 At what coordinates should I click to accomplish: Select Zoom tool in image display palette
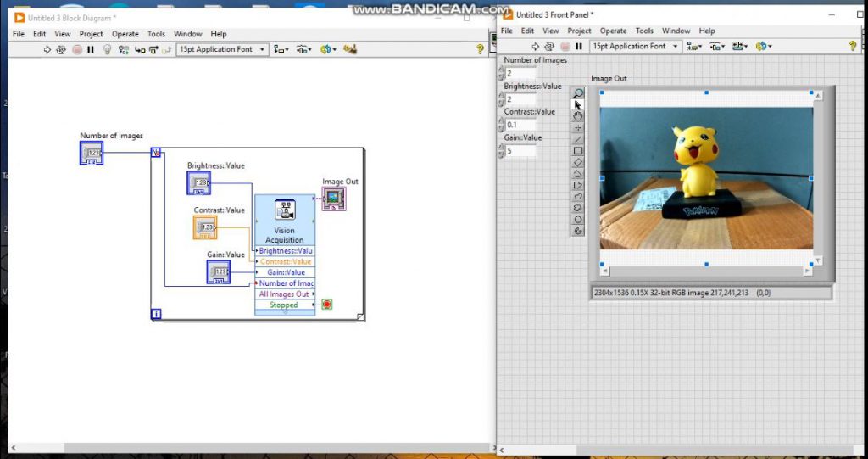click(578, 93)
